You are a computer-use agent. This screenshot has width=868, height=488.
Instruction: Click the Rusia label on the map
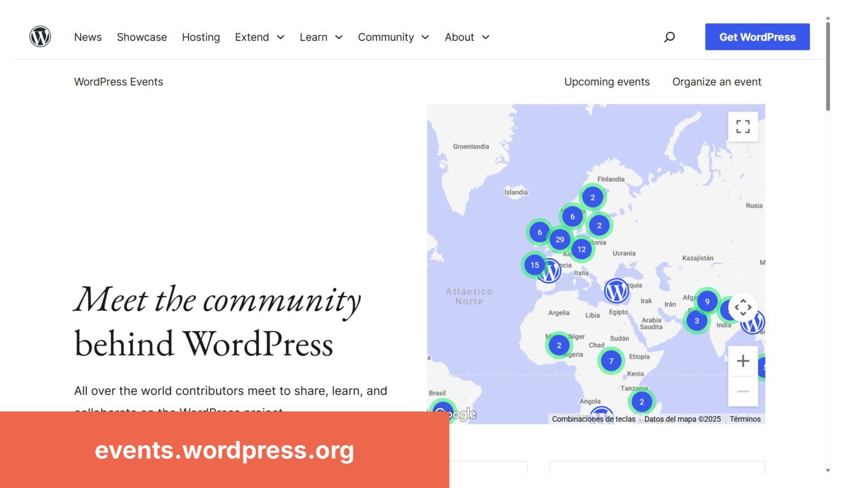pos(754,205)
